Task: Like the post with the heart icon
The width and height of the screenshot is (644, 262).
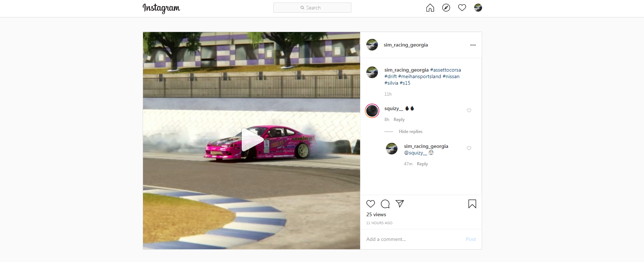Action: [x=371, y=204]
